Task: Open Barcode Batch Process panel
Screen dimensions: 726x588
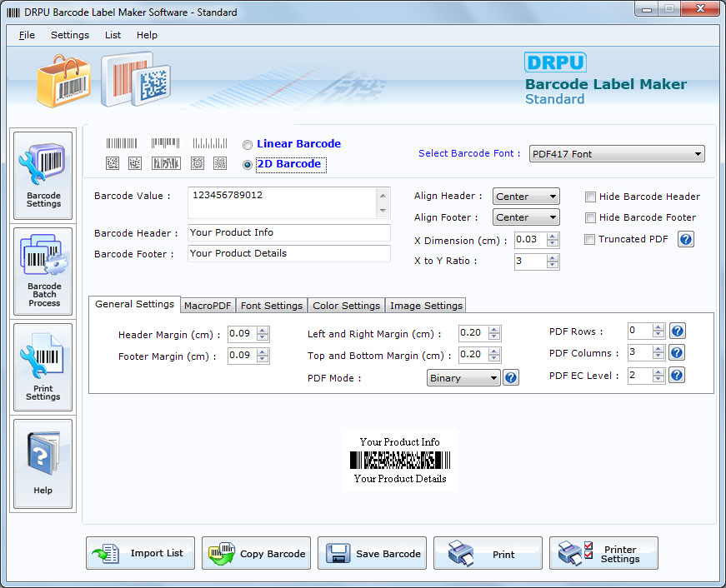Action: (43, 272)
